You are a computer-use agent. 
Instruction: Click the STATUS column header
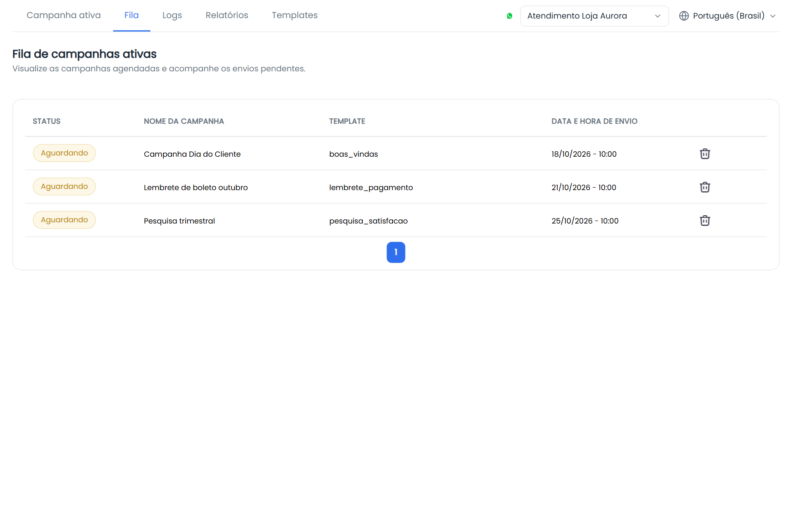47,121
